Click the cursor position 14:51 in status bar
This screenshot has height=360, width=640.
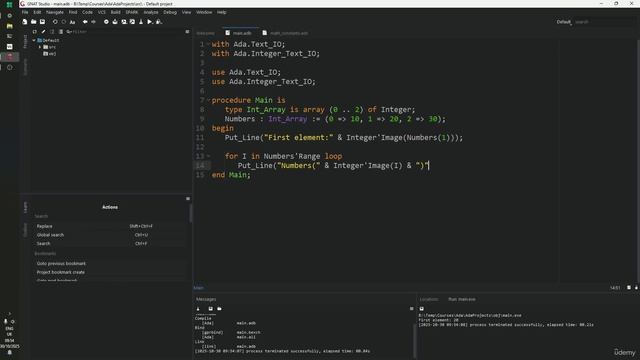click(x=615, y=288)
